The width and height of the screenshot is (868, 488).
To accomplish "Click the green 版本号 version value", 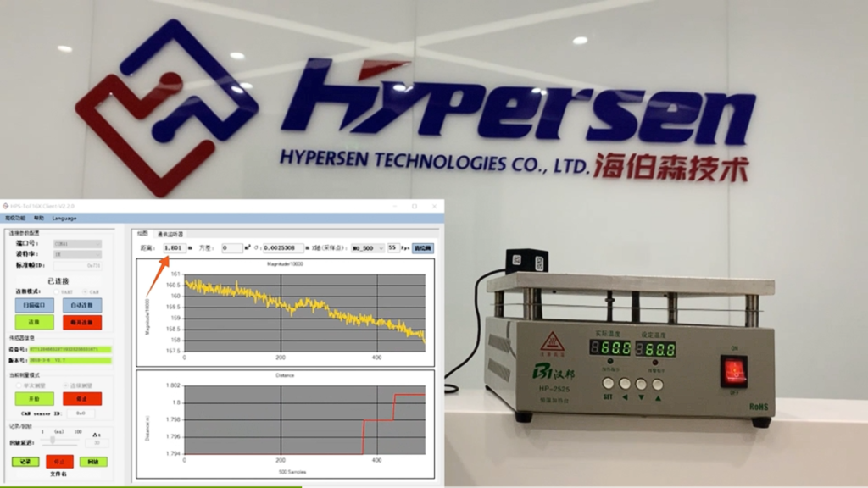I will (70, 360).
